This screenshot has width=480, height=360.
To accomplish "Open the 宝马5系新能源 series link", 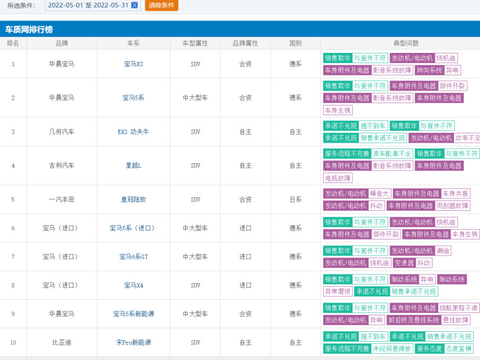I will 133,314.
